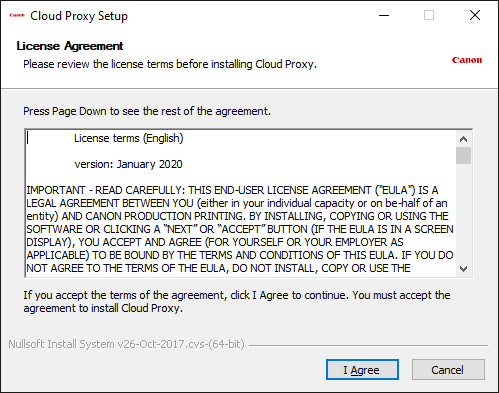Click the Canon icon in the title bar
The image size is (499, 393).
click(x=17, y=15)
